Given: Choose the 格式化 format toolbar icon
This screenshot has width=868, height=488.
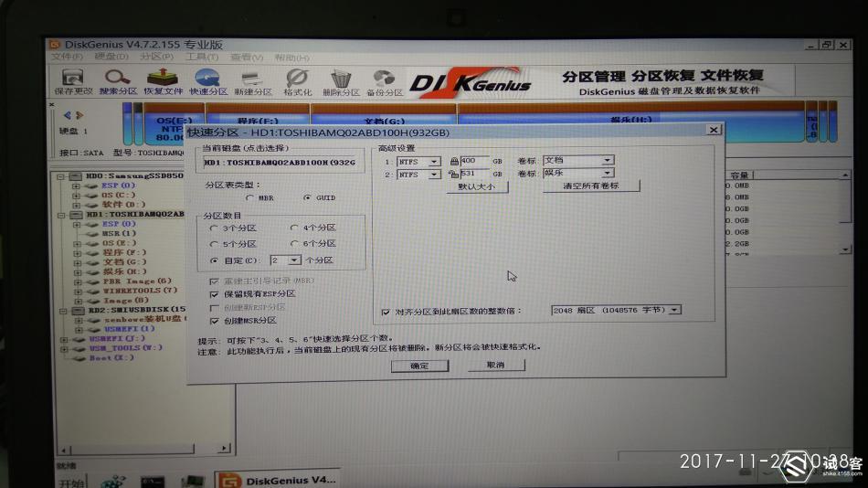Looking at the screenshot, I should click(x=297, y=82).
